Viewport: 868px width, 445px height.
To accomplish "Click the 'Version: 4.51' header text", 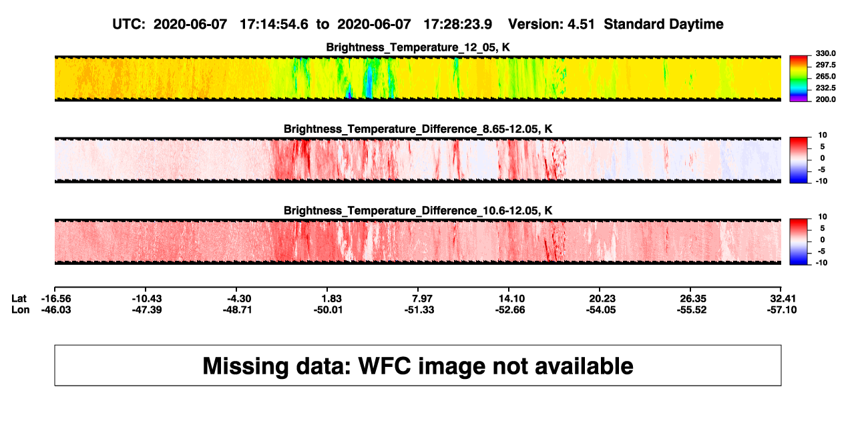I will point(552,25).
